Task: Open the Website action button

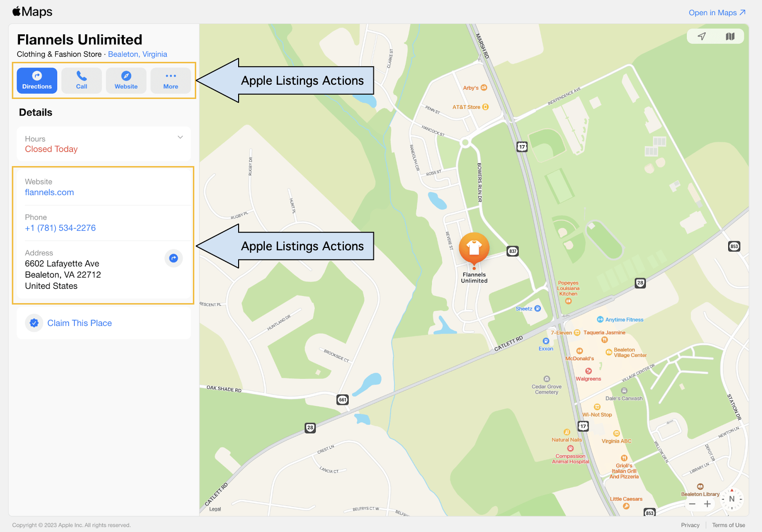Action: pos(126,80)
